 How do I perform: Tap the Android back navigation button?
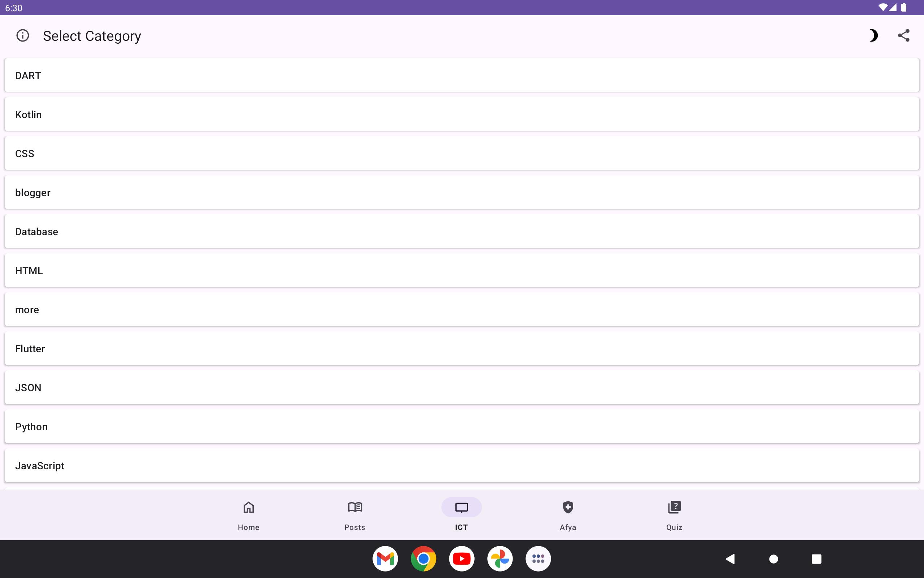pos(730,559)
